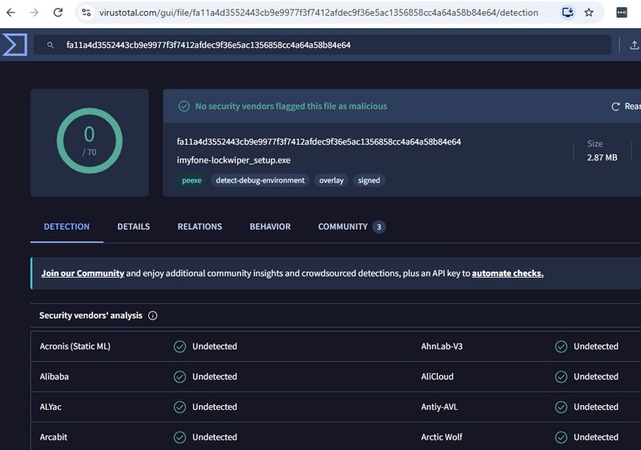Click the VirusTotal hash search field
The height and width of the screenshot is (450, 641).
pos(322,45)
